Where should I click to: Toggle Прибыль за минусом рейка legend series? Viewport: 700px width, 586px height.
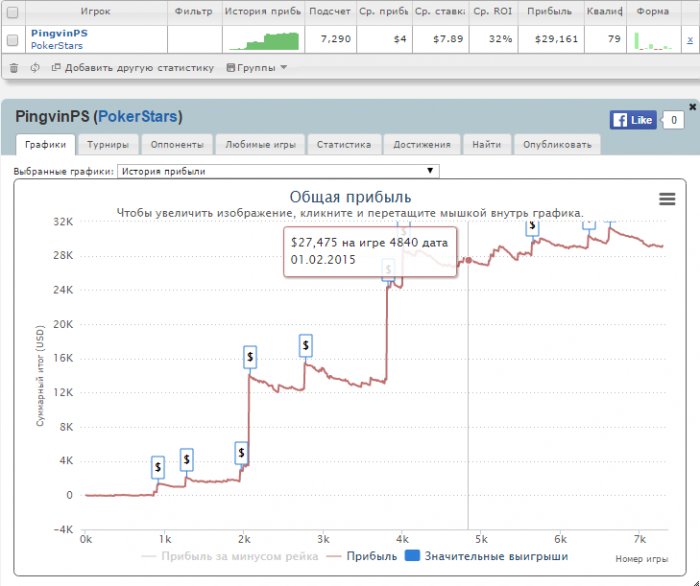click(x=230, y=557)
